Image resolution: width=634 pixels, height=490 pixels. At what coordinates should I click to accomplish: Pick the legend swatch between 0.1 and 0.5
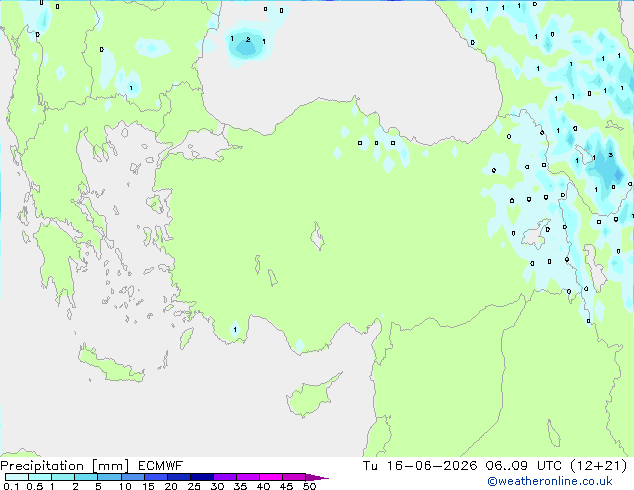click(17, 477)
